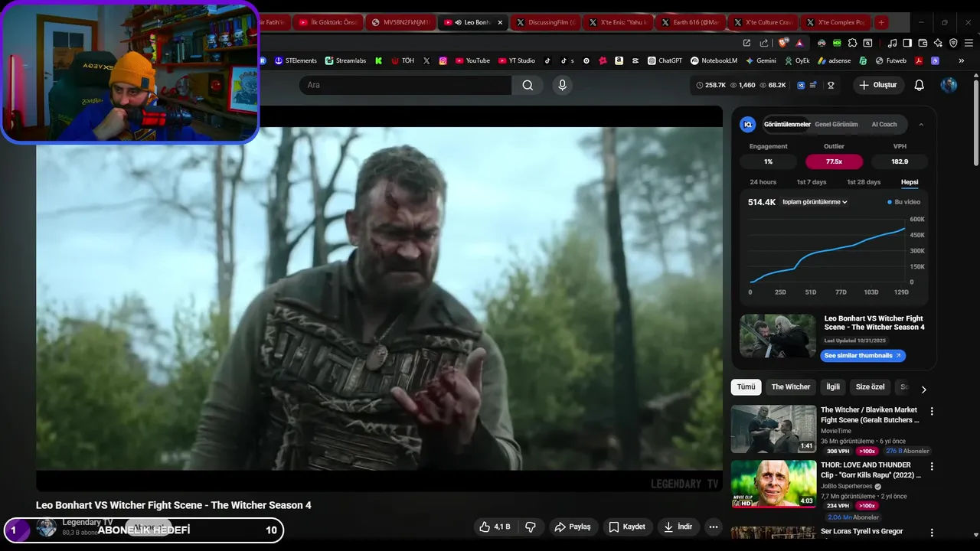Click the Ara search field
This screenshot has width=980, height=551.
click(x=405, y=85)
